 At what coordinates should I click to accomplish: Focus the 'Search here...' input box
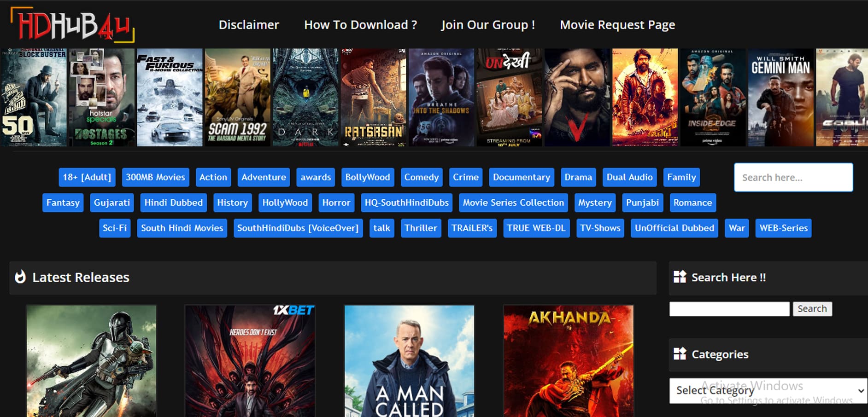(x=793, y=177)
